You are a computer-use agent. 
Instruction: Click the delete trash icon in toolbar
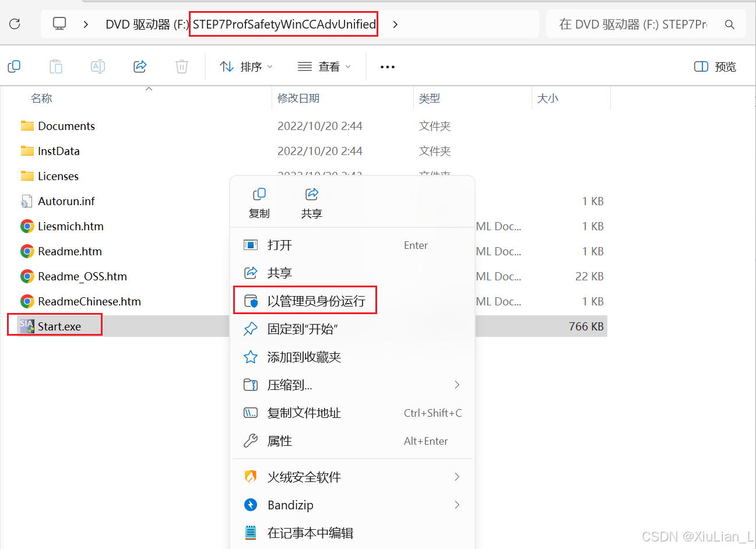coord(182,66)
